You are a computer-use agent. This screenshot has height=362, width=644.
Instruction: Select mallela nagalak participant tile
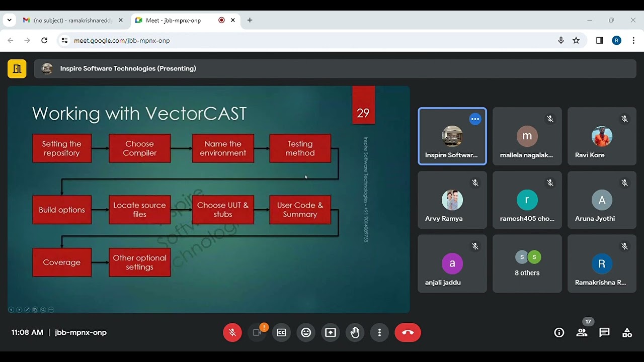[527, 136]
